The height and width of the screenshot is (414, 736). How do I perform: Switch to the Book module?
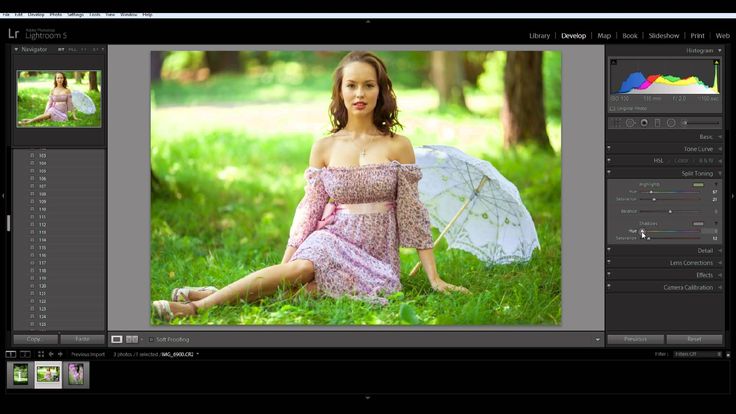click(630, 36)
